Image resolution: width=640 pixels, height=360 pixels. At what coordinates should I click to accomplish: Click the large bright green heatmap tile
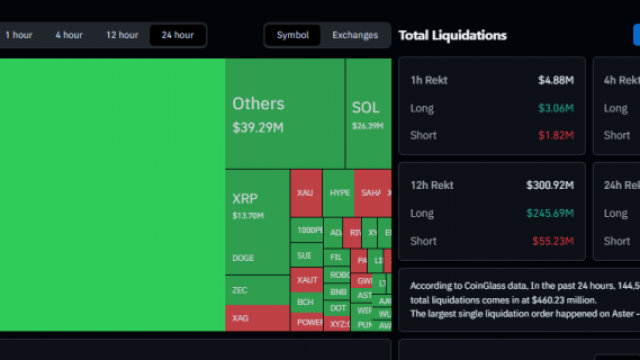point(112,195)
